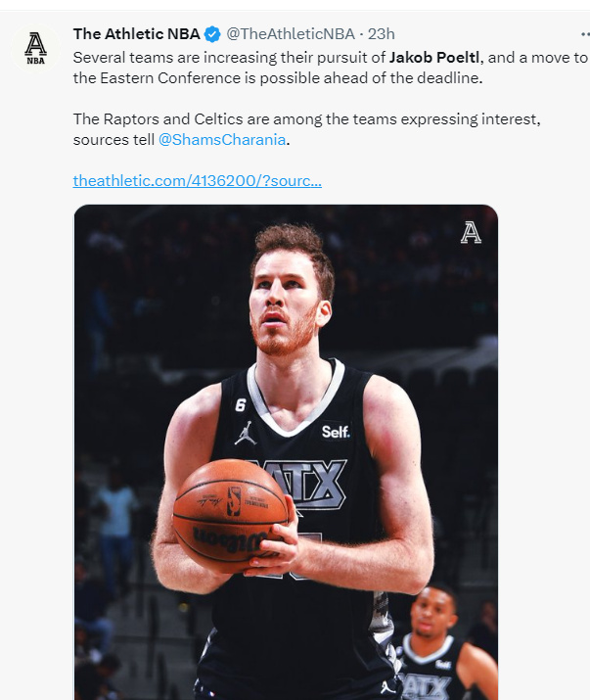Click The Athletic NBA display name
Viewport: 590px width, 700px height.
[x=137, y=34]
